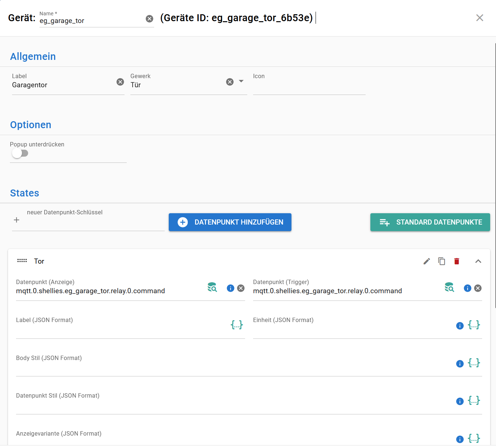Show info for Anzeigevariante
The width and height of the screenshot is (496, 448).
coord(460,439)
